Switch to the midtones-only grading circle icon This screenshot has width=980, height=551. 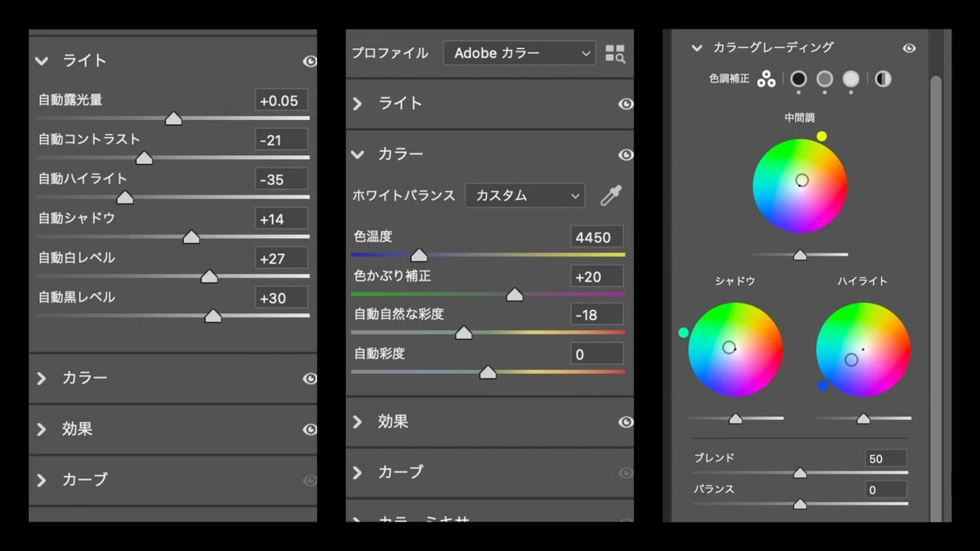(x=825, y=79)
